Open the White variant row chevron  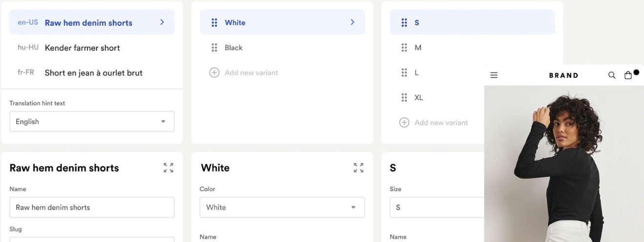[352, 22]
